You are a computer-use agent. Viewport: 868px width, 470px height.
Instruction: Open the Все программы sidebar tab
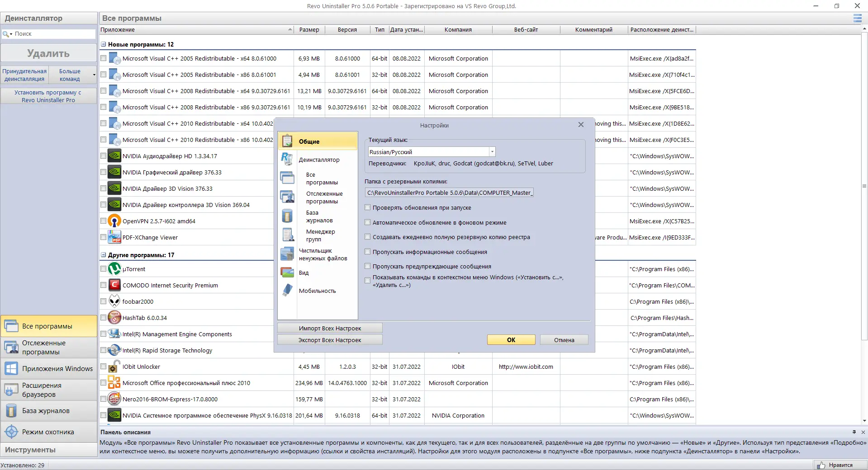point(49,326)
